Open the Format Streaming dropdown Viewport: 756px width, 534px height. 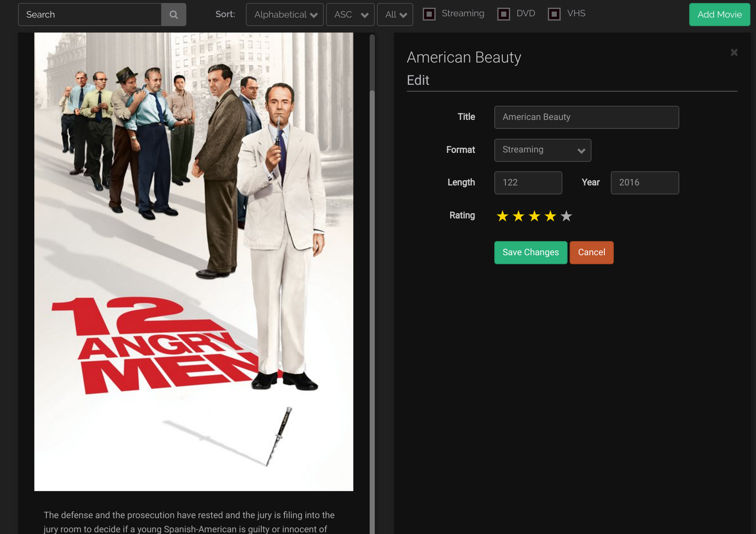tap(543, 150)
